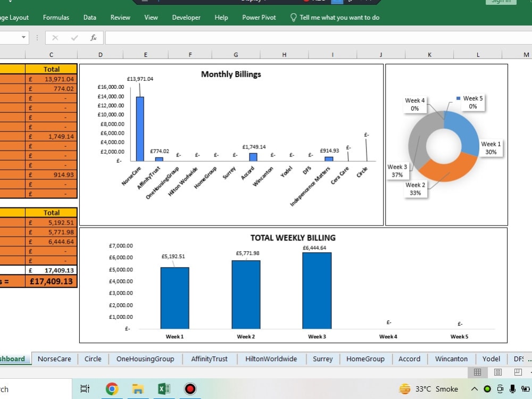Open the Review ribbon tab
532x399 pixels.
120,18
